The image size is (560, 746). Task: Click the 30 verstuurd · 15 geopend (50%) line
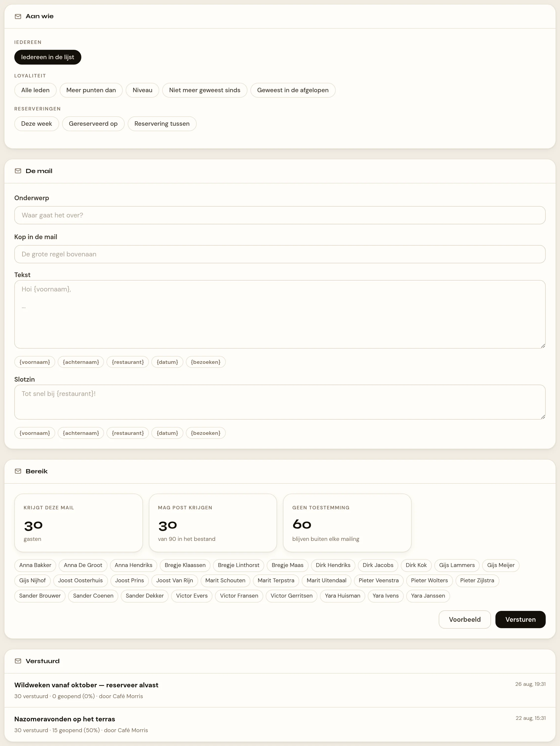click(81, 730)
